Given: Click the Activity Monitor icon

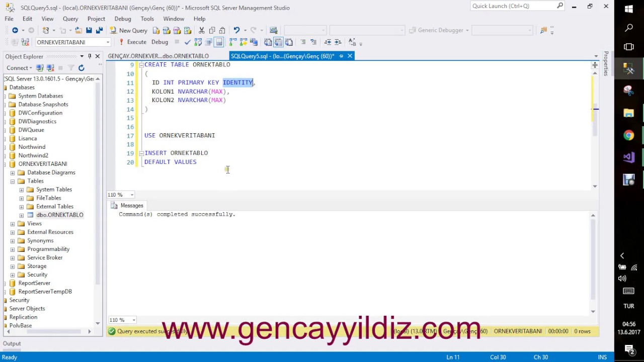Looking at the screenshot, I should tap(273, 30).
